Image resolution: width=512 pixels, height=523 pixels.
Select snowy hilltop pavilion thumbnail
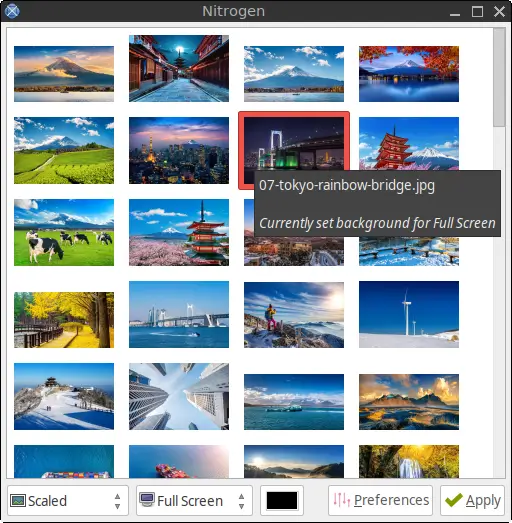point(64,396)
